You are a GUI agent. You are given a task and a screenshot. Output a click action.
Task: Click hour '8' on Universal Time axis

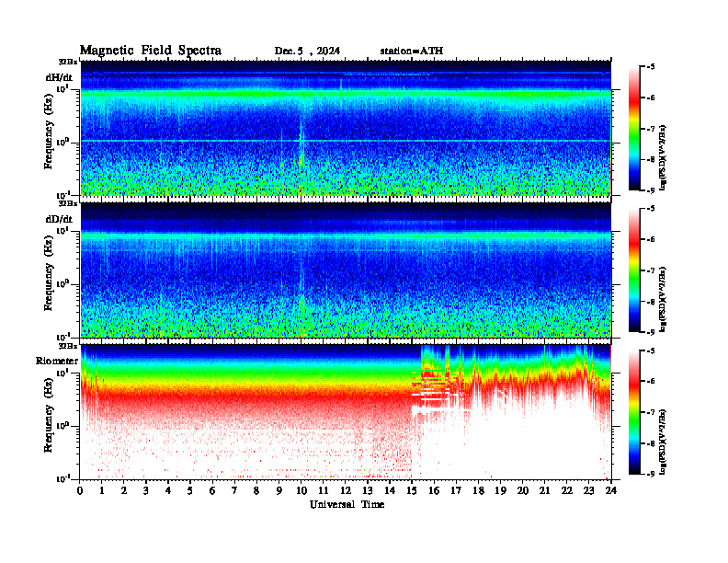click(256, 490)
